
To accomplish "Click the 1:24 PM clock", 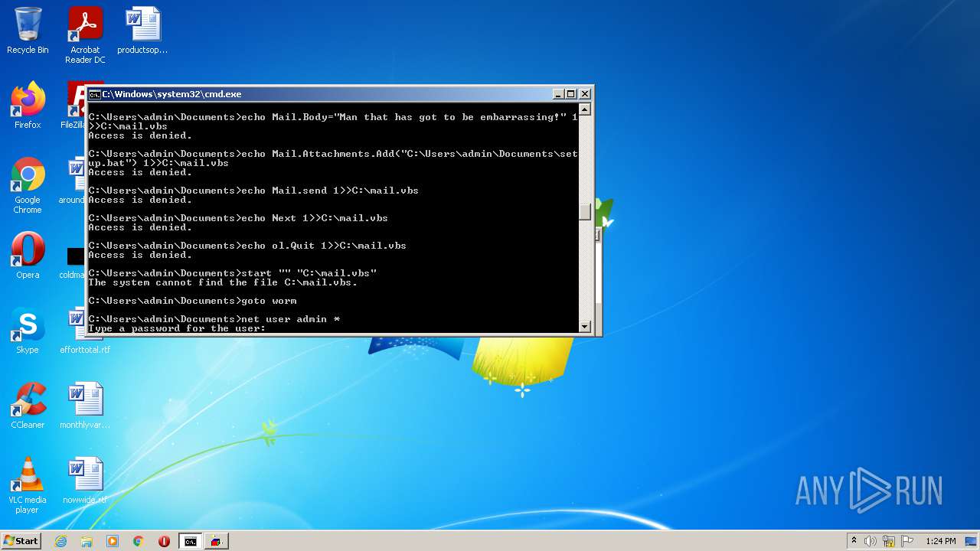I will coord(941,541).
